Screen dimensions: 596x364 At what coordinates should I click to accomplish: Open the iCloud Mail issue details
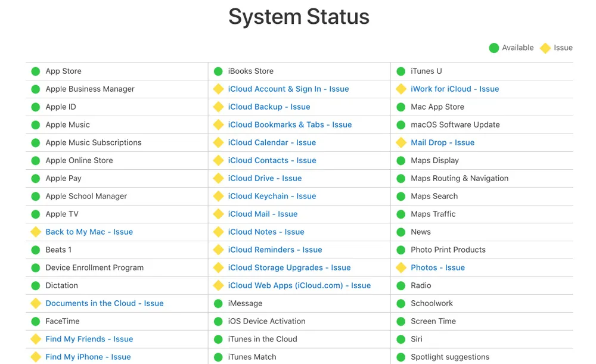(x=263, y=214)
